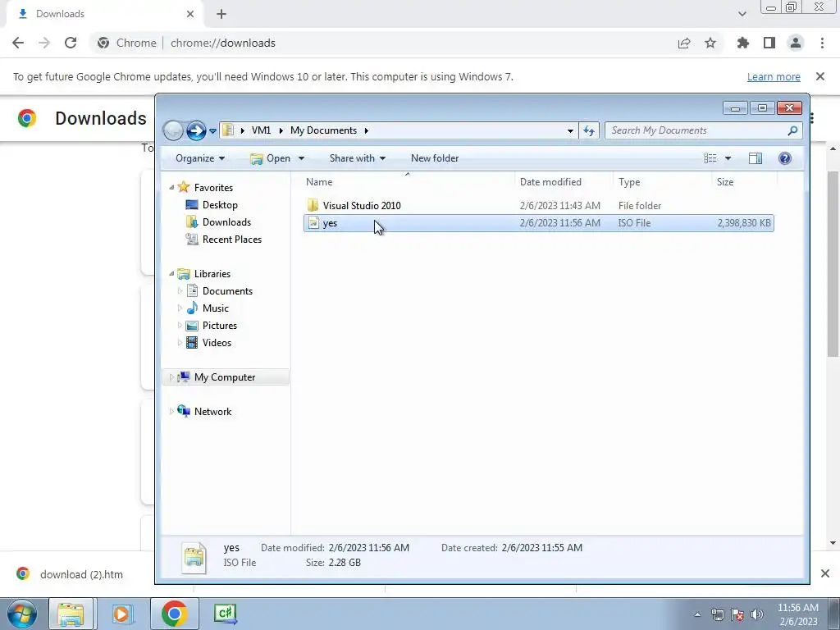Click the Learn more link
Image resolution: width=840 pixels, height=630 pixels.
coord(774,76)
